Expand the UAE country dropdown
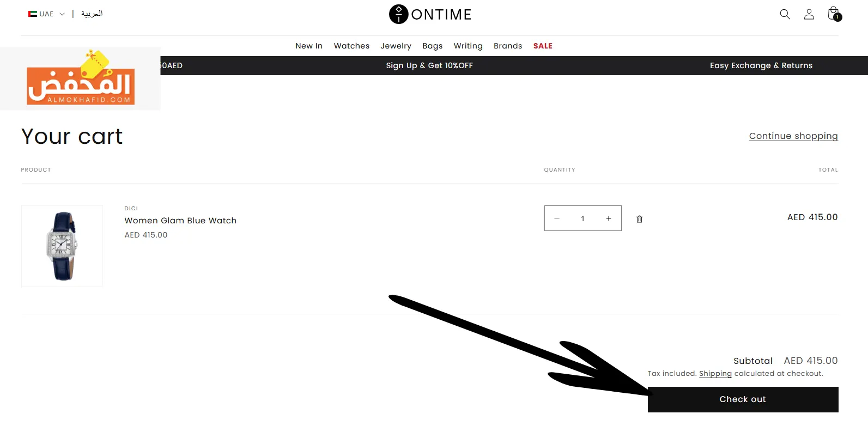The width and height of the screenshot is (868, 438). point(47,14)
